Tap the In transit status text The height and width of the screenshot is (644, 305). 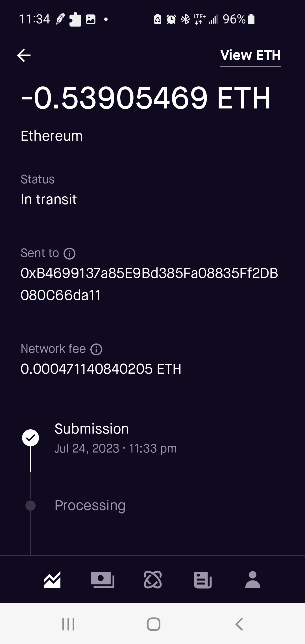pos(49,199)
